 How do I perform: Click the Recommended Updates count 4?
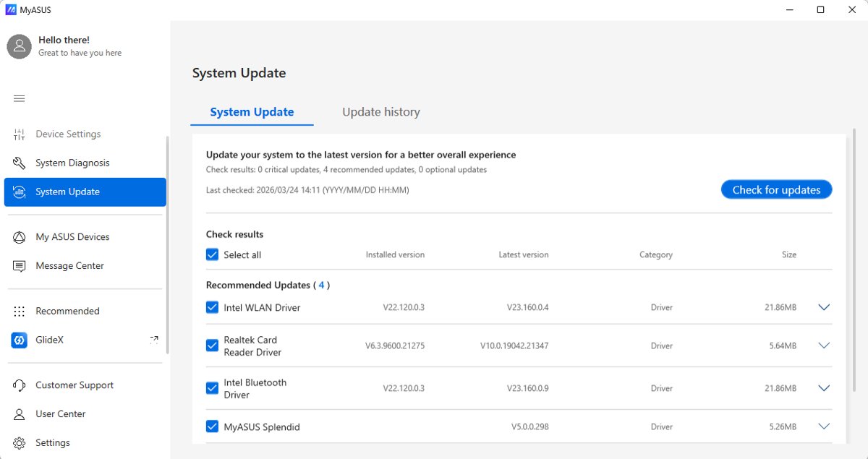[321, 286]
